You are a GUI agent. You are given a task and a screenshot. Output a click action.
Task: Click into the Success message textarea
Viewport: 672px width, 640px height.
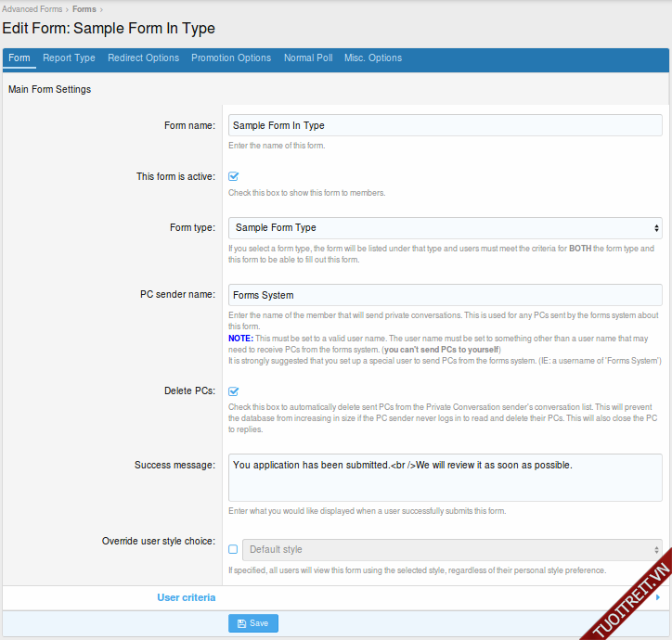coord(445,478)
